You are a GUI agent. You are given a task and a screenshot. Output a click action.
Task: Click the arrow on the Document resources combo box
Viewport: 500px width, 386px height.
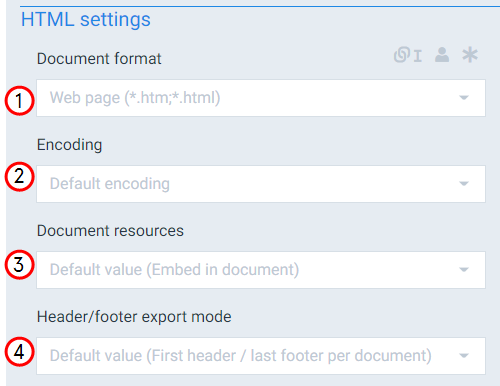click(x=464, y=270)
